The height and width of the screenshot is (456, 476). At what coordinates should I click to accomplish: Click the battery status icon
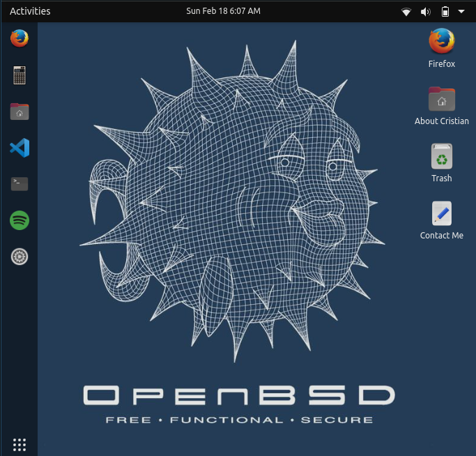(445, 12)
